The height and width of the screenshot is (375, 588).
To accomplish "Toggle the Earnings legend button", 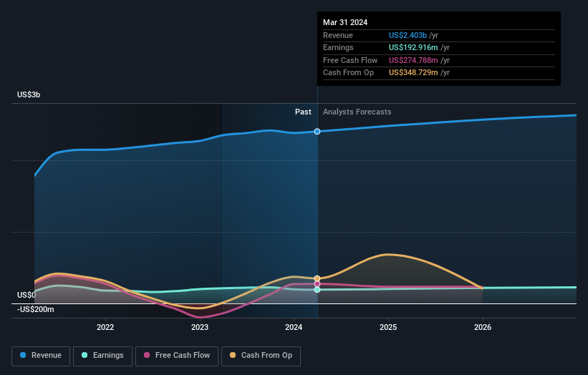I will click(x=102, y=356).
